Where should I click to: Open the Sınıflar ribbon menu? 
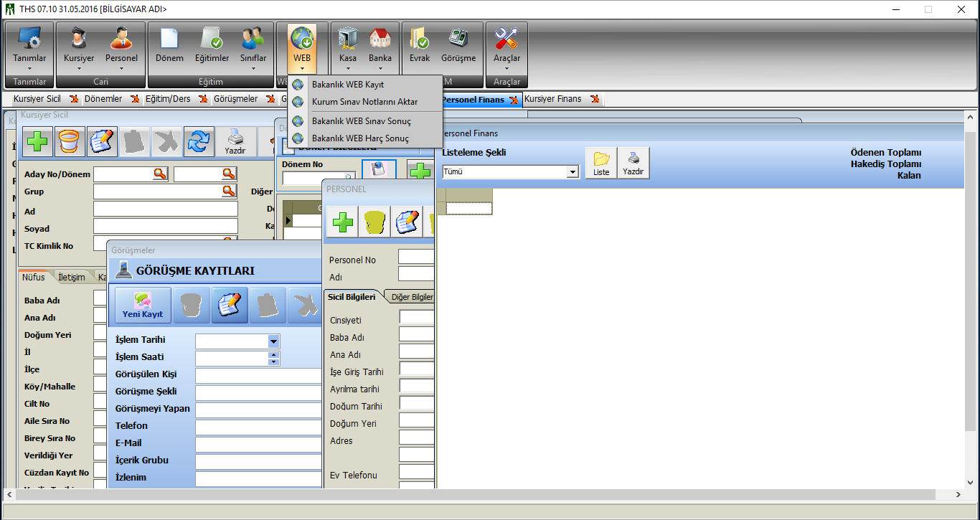253,47
